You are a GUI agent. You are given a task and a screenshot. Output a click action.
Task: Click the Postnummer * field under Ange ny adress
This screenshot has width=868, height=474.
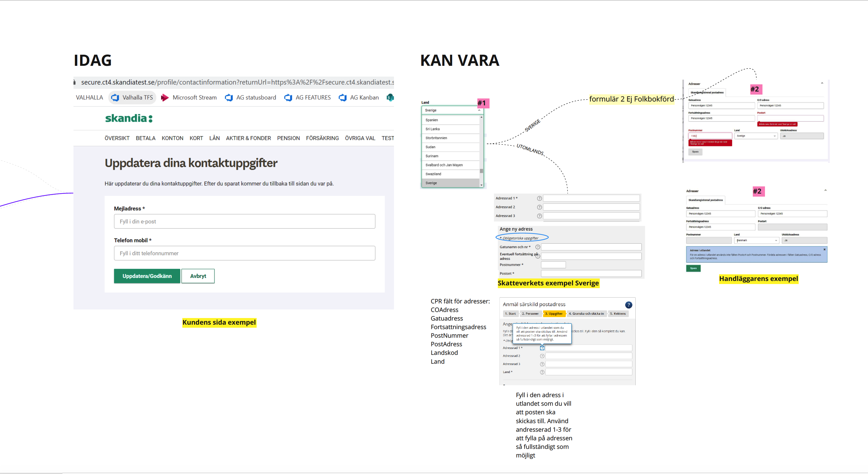[553, 265]
